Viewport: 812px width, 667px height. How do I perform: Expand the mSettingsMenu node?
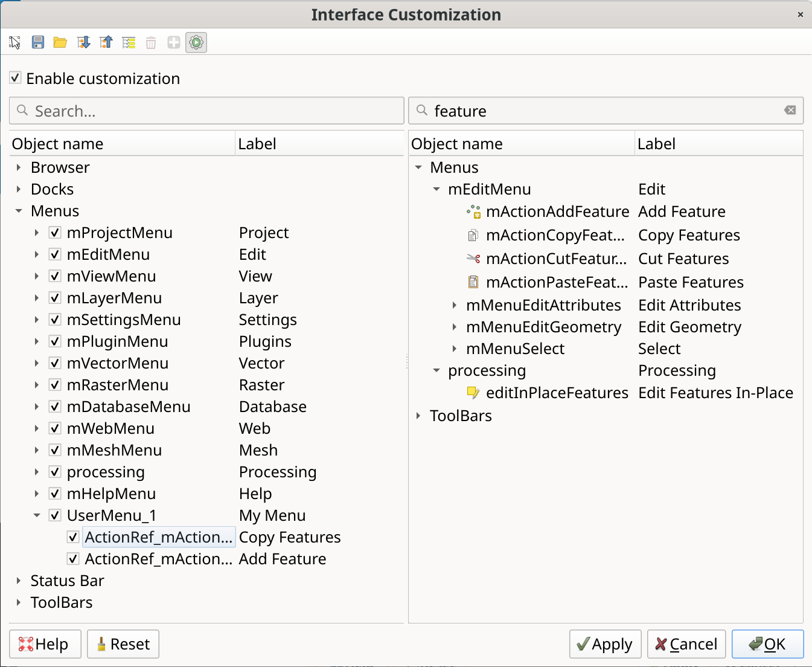[x=37, y=320]
